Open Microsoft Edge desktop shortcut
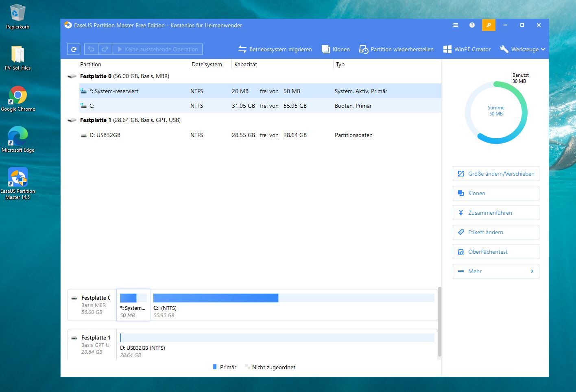This screenshot has height=392, width=576. (x=17, y=140)
